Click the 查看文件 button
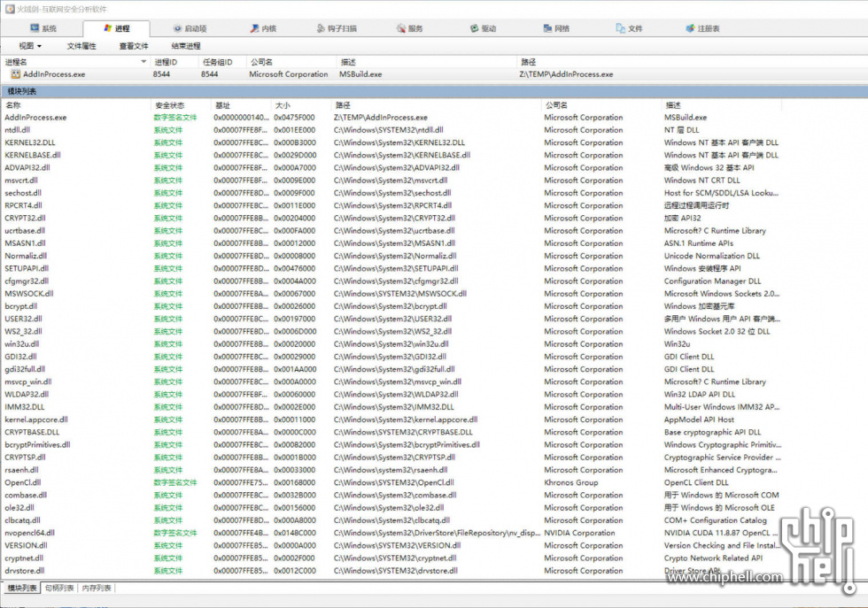 (x=134, y=46)
